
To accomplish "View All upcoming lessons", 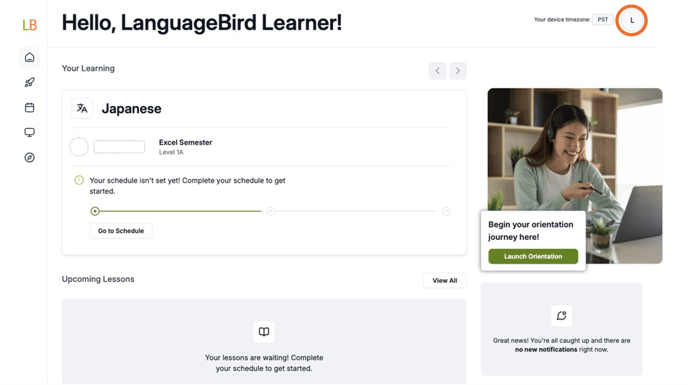I will 444,281.
